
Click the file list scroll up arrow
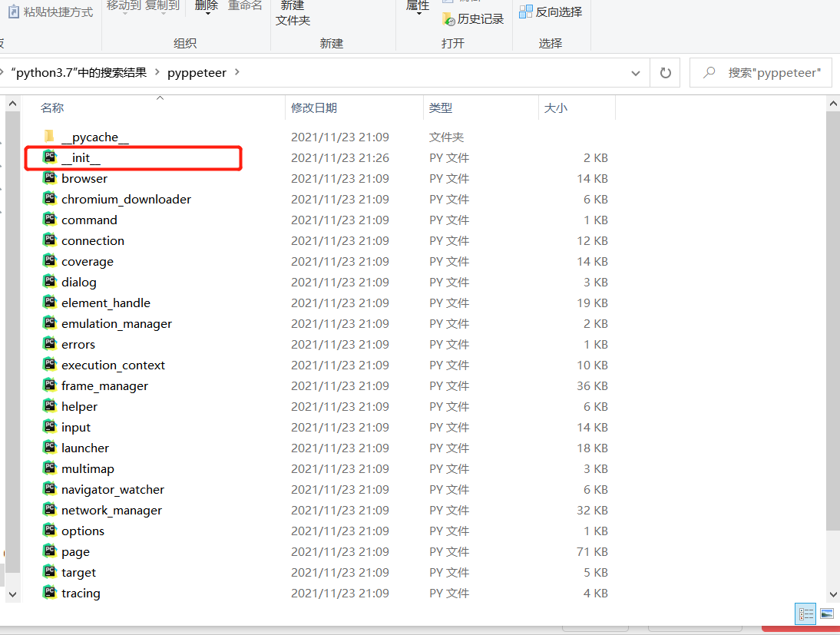coord(833,104)
